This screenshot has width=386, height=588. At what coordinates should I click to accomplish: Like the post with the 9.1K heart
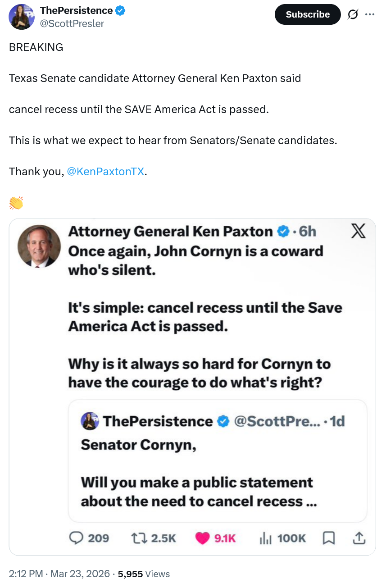[x=203, y=538]
